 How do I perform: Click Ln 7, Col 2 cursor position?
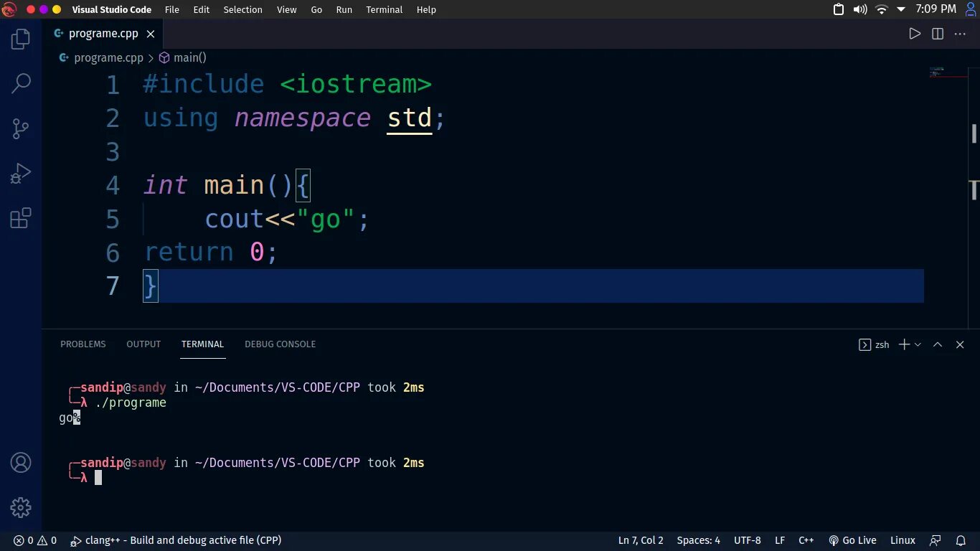[641, 540]
